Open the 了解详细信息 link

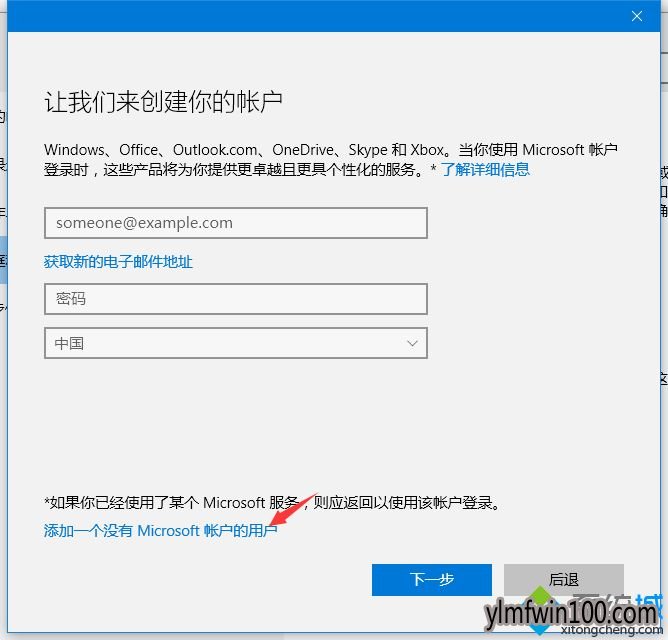tap(485, 169)
